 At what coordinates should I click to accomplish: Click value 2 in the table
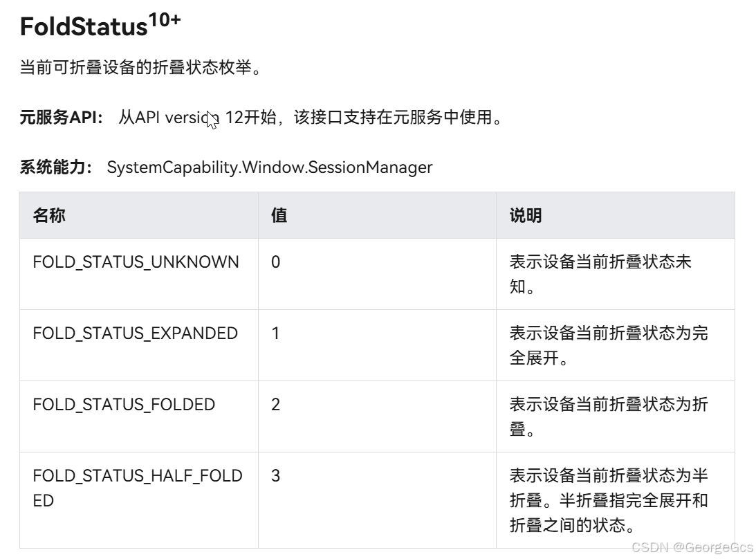[275, 405]
